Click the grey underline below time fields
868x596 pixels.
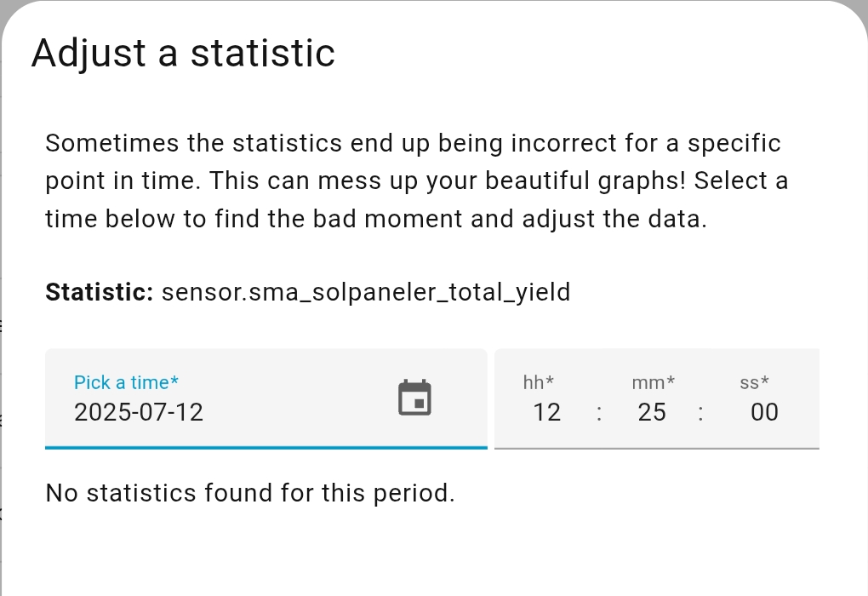point(656,448)
